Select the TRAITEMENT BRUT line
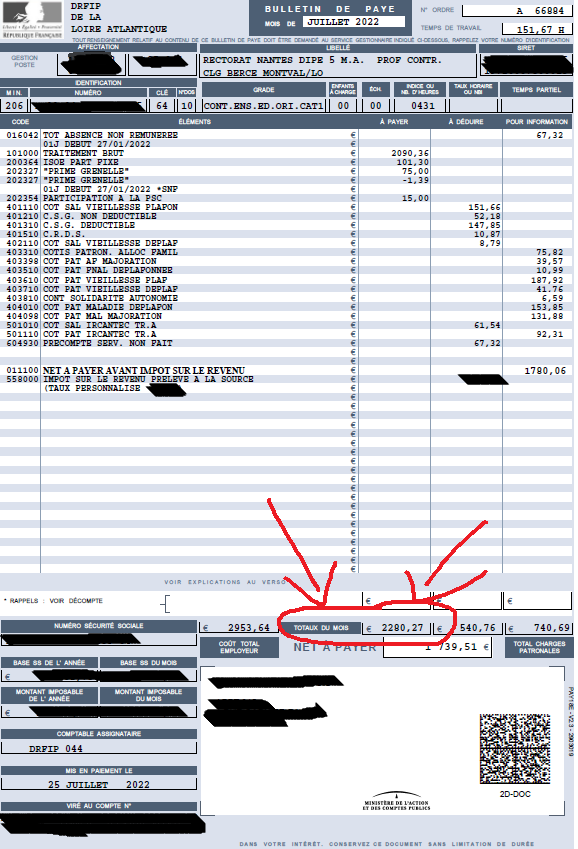The width and height of the screenshot is (578, 849). tap(286, 153)
